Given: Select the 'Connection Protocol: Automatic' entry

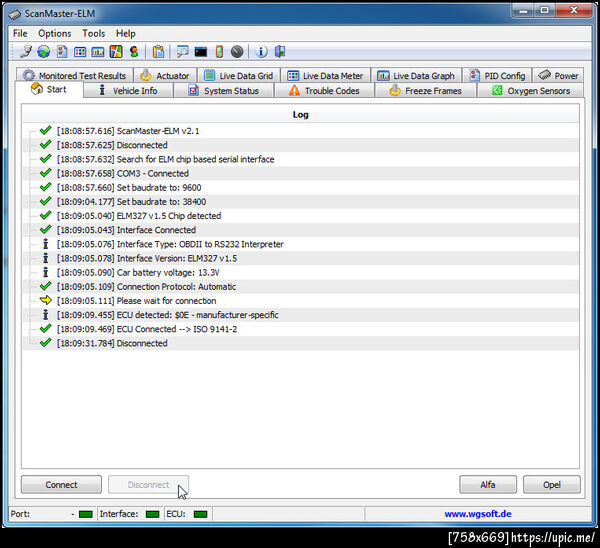Looking at the screenshot, I should click(300, 287).
